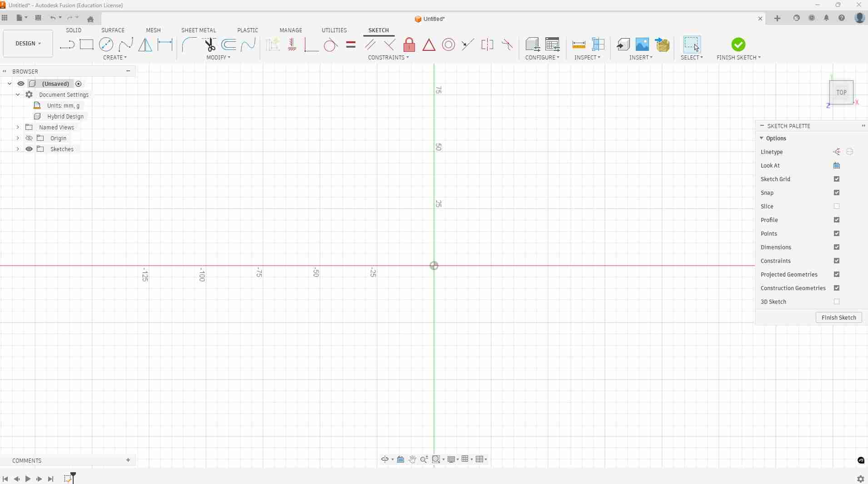Click the Insert Derive icon
Viewport: 868px width, 484px height.
[623, 44]
